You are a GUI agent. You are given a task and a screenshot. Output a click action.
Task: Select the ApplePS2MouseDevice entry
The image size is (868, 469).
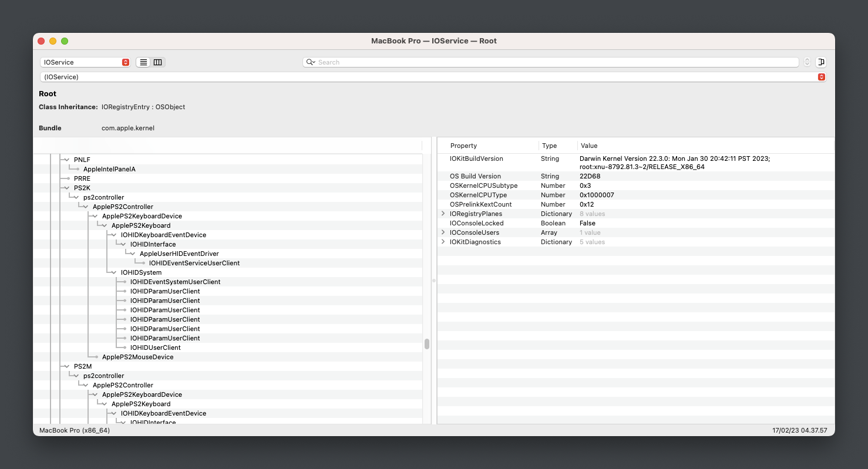pyautogui.click(x=138, y=357)
